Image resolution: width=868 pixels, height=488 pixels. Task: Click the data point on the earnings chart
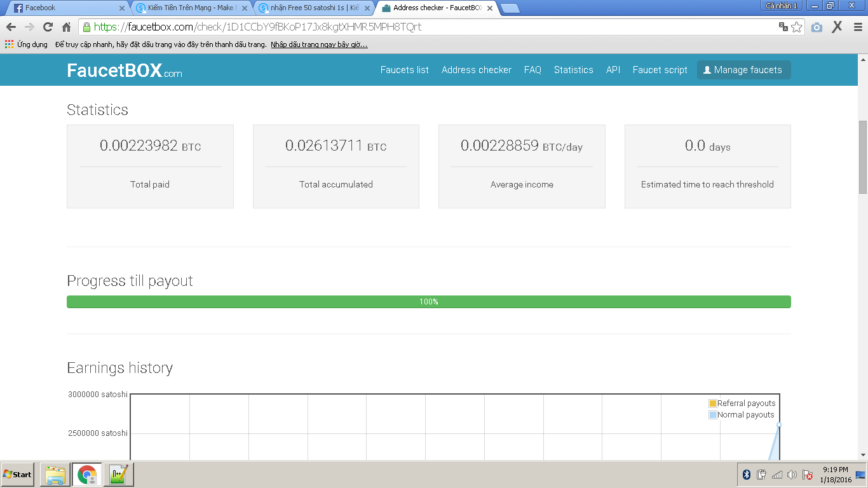[779, 424]
